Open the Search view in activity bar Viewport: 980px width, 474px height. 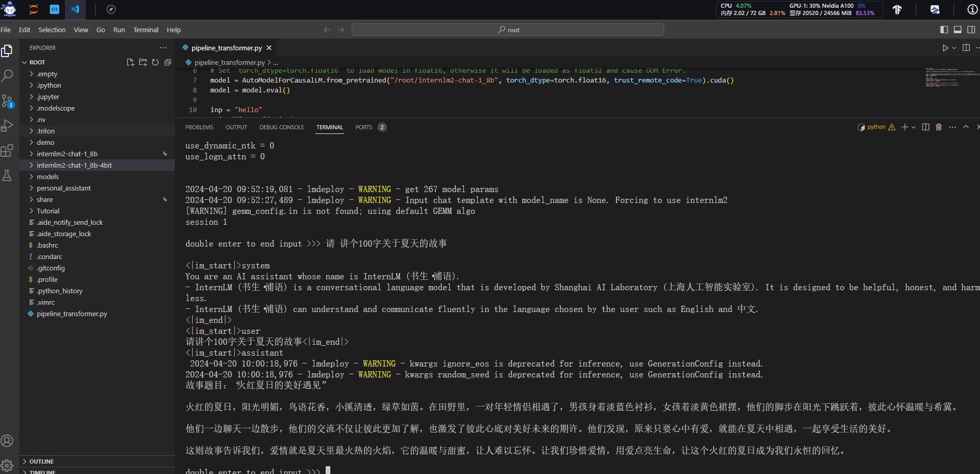pos(7,76)
